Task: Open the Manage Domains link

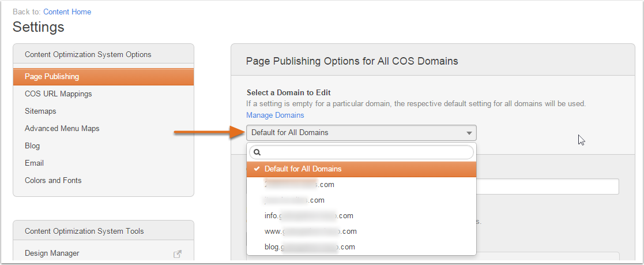Action: (275, 115)
